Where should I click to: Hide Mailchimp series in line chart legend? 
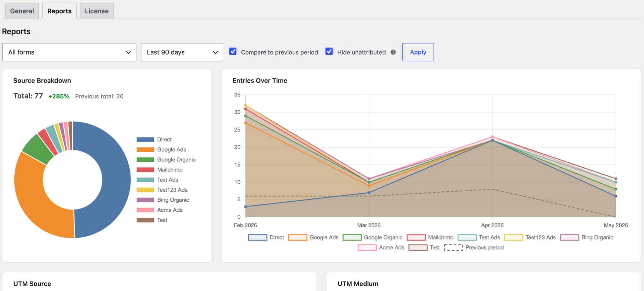[x=430, y=238]
